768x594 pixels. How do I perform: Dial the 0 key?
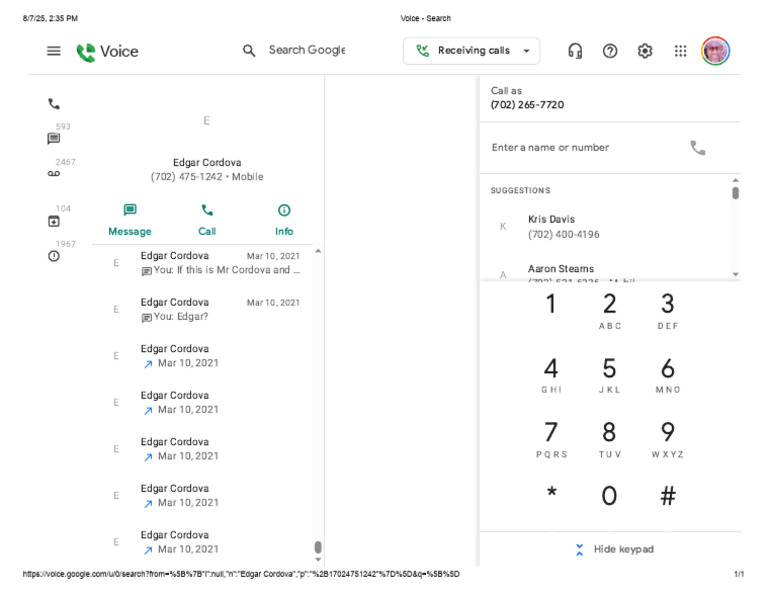609,496
